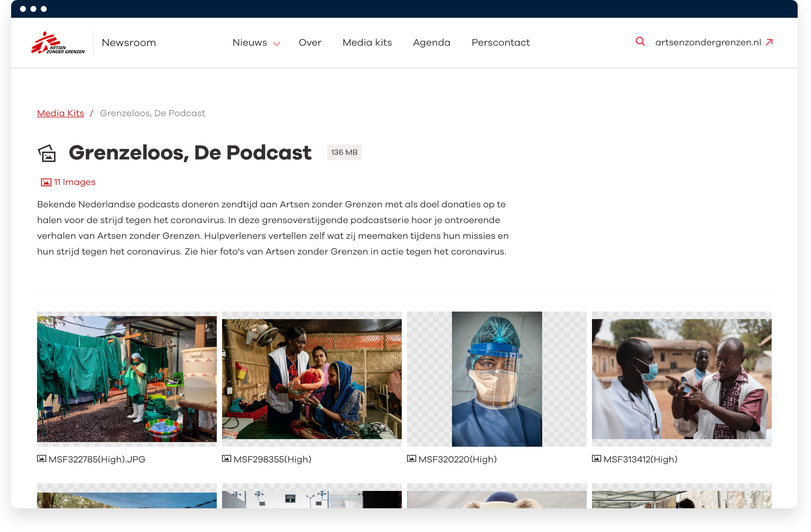Click image icon beside MSF320220(High)
The width and height of the screenshot is (811, 532).
tap(411, 459)
